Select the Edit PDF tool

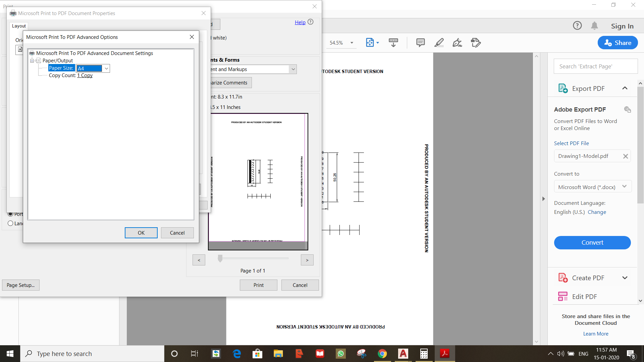(x=584, y=296)
